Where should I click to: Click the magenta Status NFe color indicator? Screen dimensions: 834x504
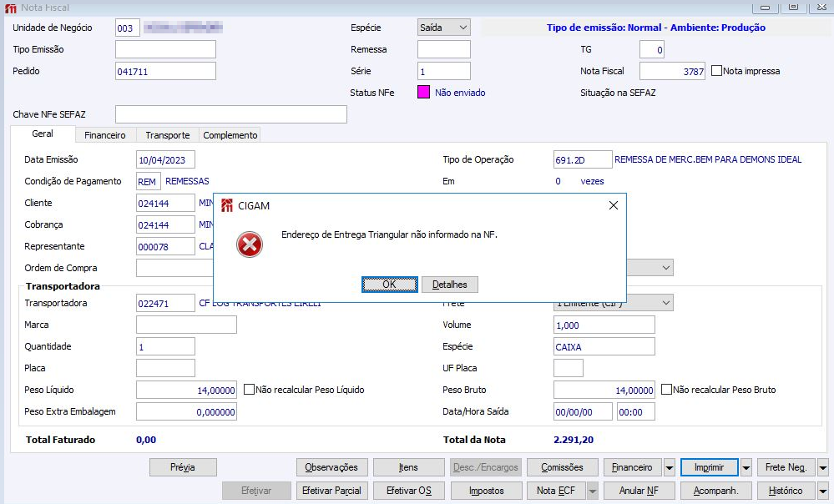pyautogui.click(x=423, y=92)
